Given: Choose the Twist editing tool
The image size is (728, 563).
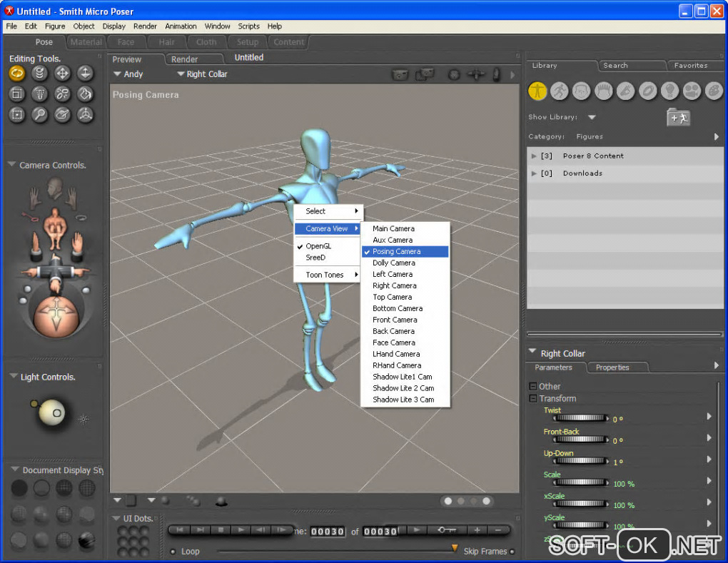Looking at the screenshot, I should (40, 73).
